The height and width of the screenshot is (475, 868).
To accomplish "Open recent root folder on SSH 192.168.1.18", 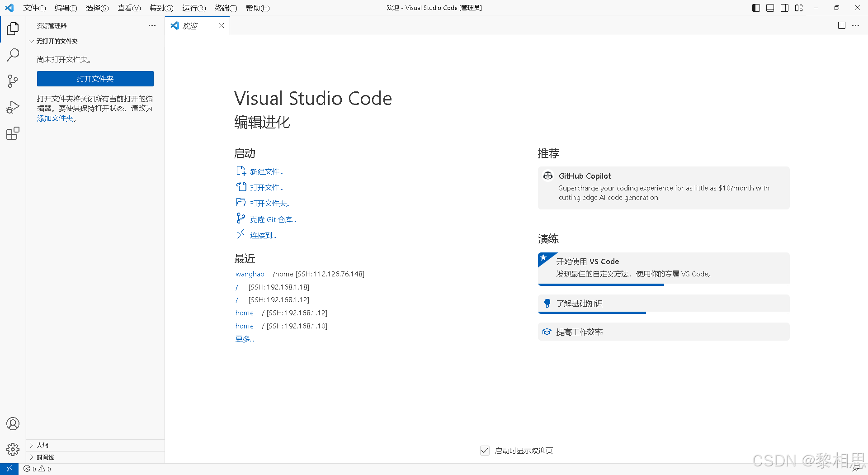I will (x=237, y=287).
